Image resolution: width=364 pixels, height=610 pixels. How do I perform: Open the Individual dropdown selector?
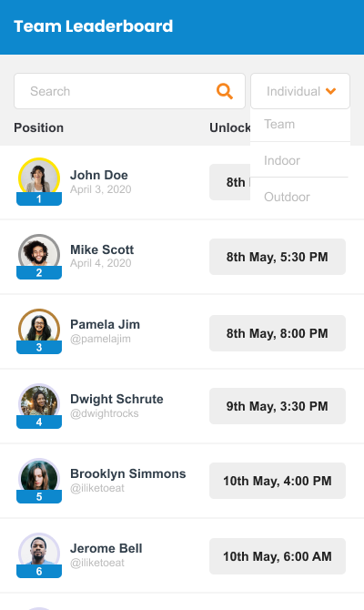300,91
